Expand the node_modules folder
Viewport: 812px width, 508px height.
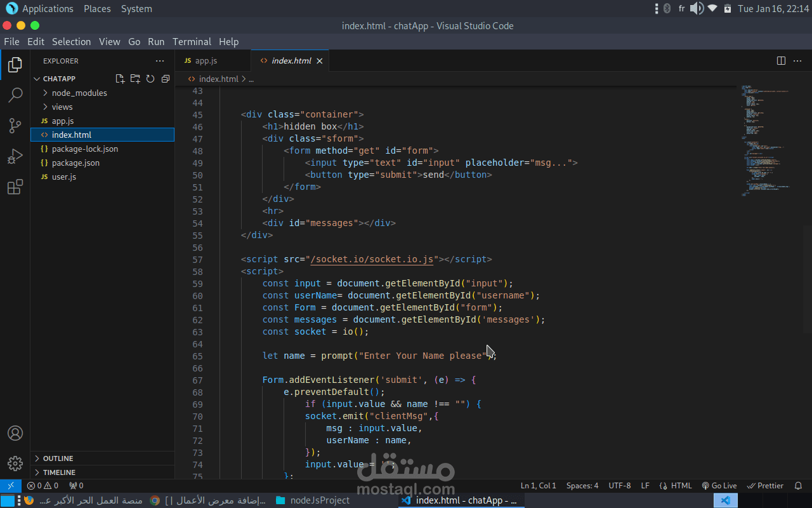point(79,93)
